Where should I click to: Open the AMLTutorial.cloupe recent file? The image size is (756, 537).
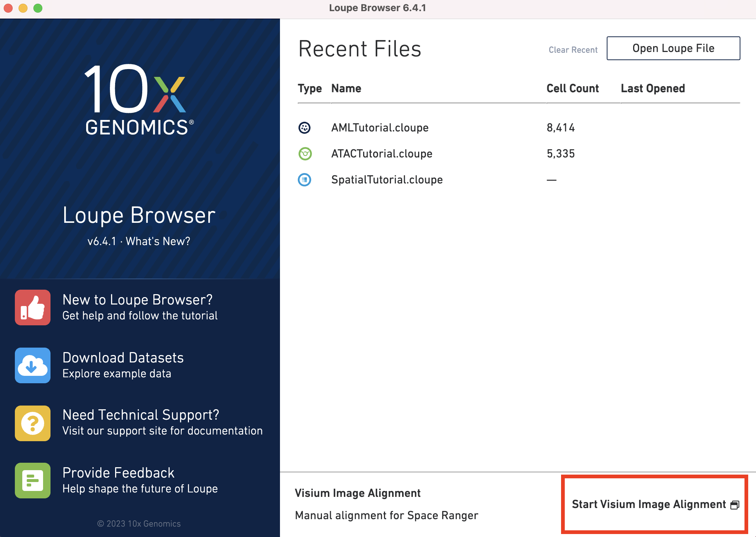click(x=380, y=128)
